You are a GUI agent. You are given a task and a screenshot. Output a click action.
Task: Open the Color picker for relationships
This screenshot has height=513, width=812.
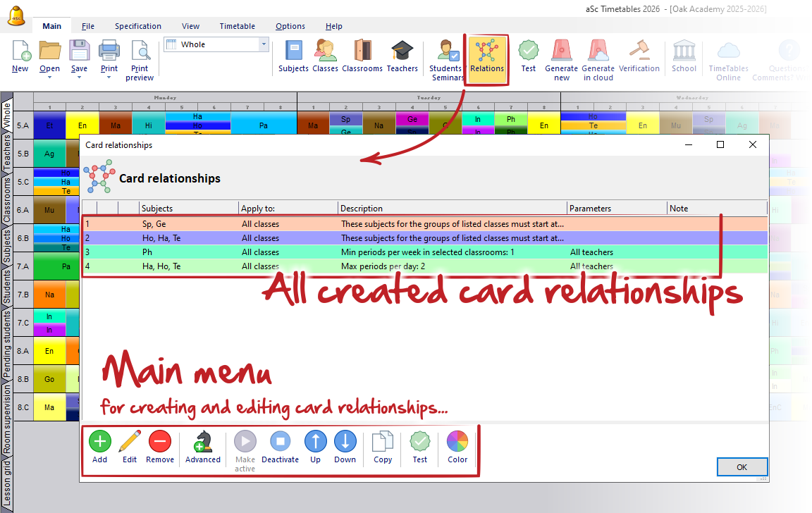point(457,442)
